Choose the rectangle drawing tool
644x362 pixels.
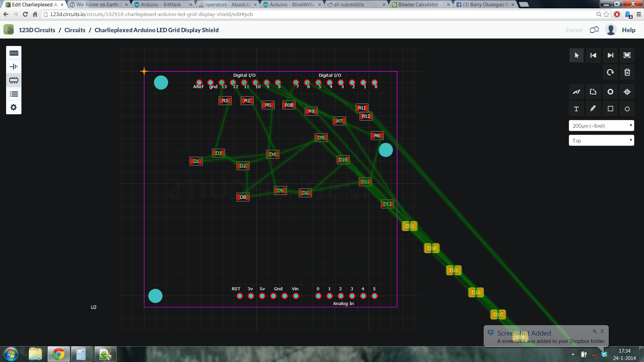tap(610, 108)
